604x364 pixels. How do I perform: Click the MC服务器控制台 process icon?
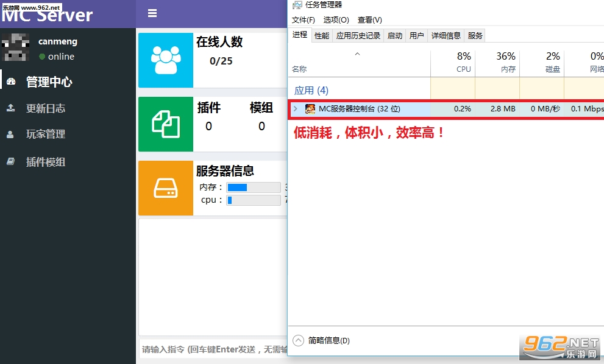310,109
